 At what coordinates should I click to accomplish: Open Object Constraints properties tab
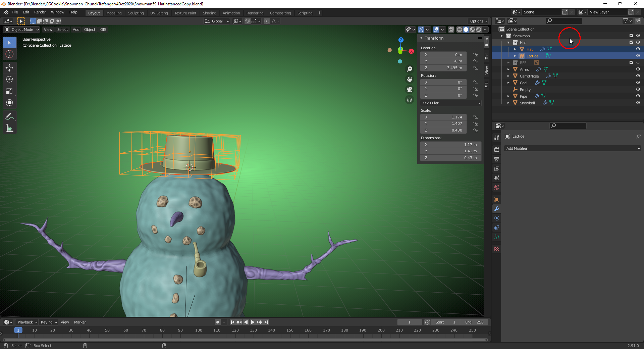(x=497, y=228)
